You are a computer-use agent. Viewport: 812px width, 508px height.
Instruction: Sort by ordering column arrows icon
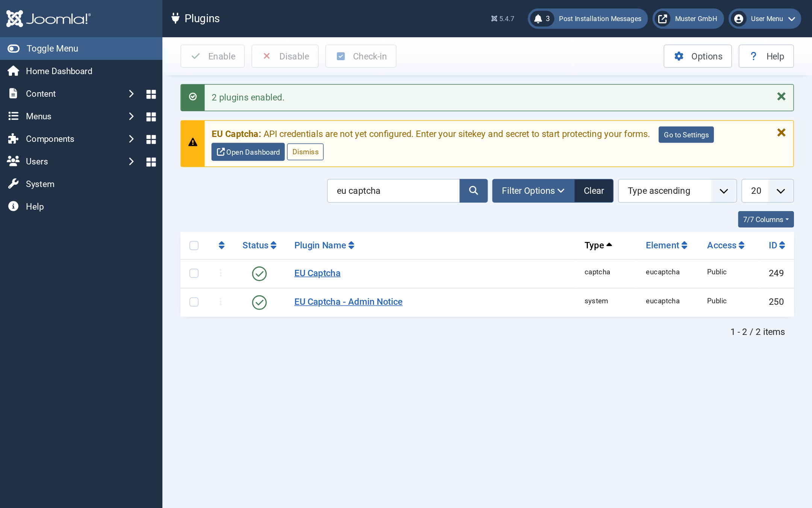(221, 245)
